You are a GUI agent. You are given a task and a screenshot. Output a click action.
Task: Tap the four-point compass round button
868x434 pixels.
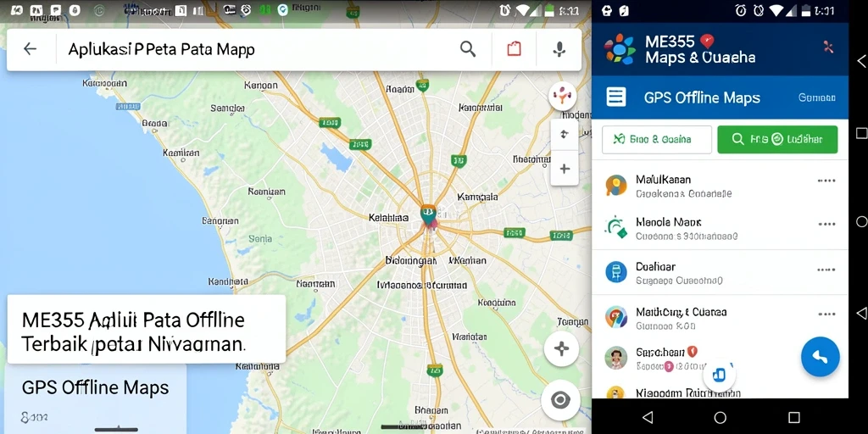click(561, 348)
